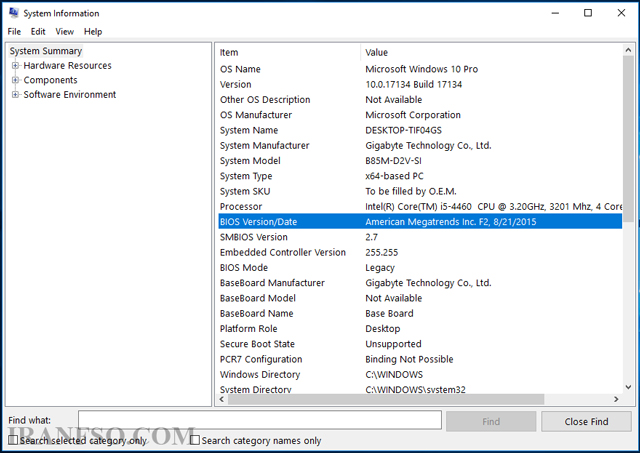Select the Other OS Description row
This screenshot has width=640, height=453.
[x=420, y=100]
